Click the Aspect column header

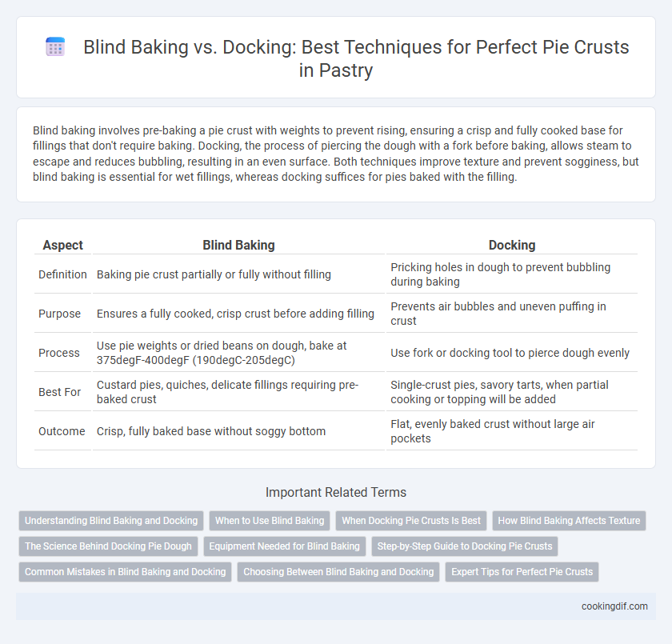click(63, 245)
